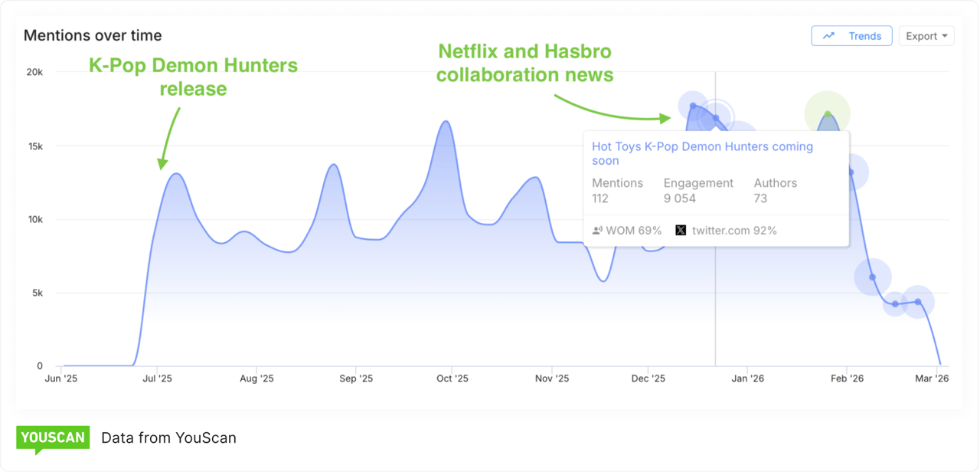Click the green YouScan logo

click(x=52, y=438)
